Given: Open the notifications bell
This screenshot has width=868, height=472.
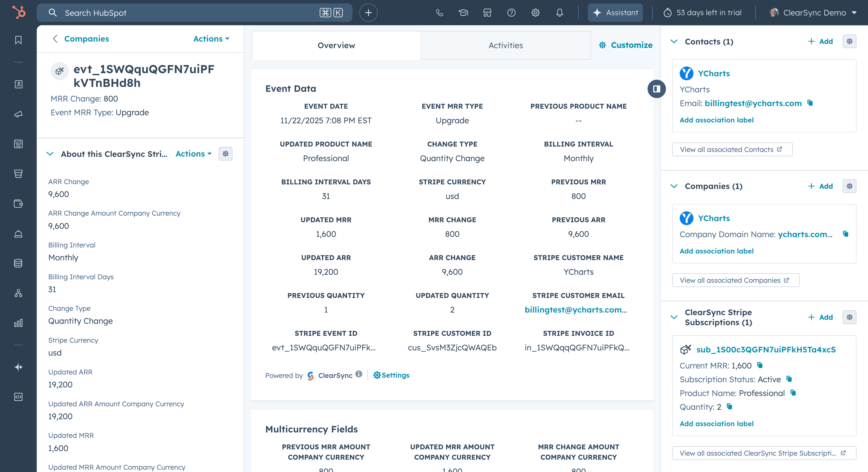Looking at the screenshot, I should click(x=559, y=13).
